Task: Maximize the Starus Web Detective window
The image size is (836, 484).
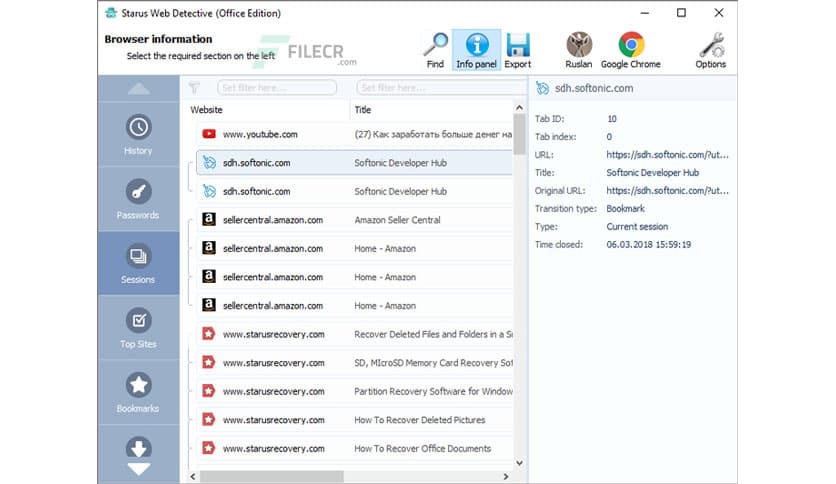Action: [681, 13]
